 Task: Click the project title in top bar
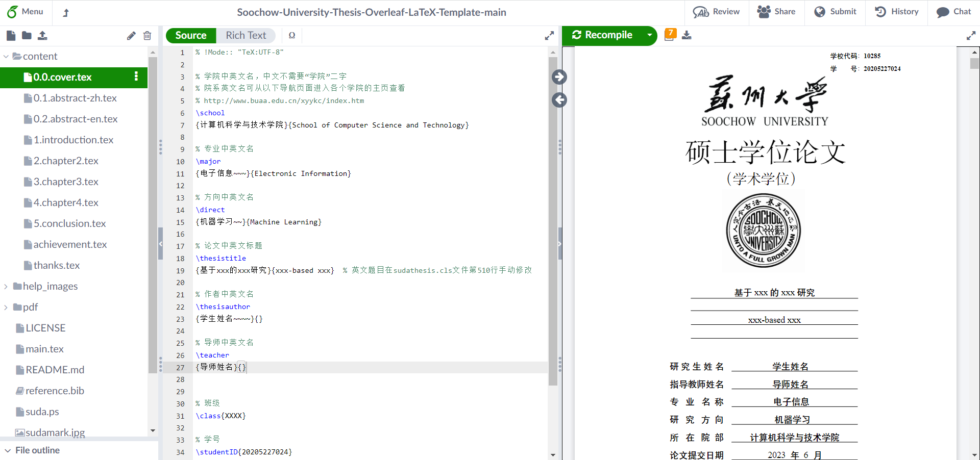[372, 12]
